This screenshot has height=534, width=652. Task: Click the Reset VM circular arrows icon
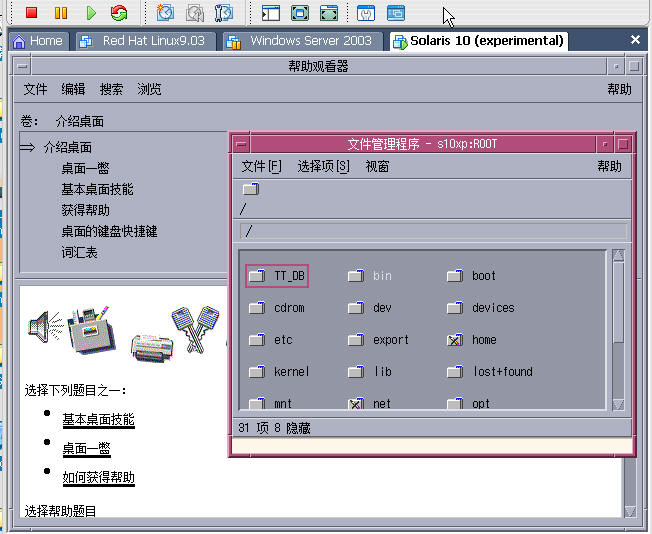coord(119,13)
